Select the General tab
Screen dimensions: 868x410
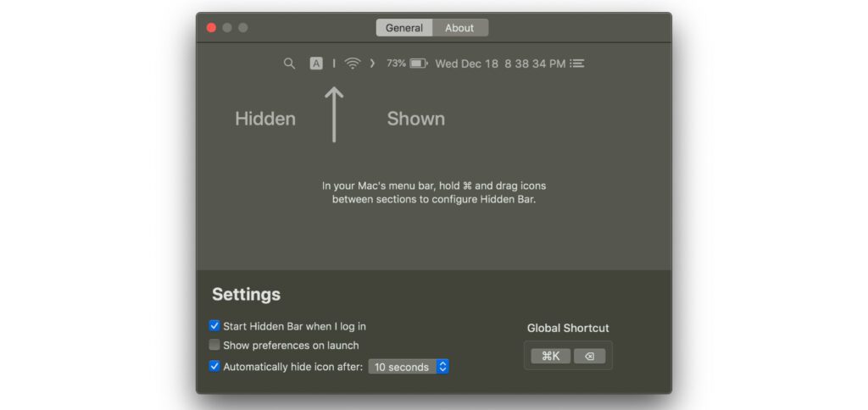pos(404,28)
